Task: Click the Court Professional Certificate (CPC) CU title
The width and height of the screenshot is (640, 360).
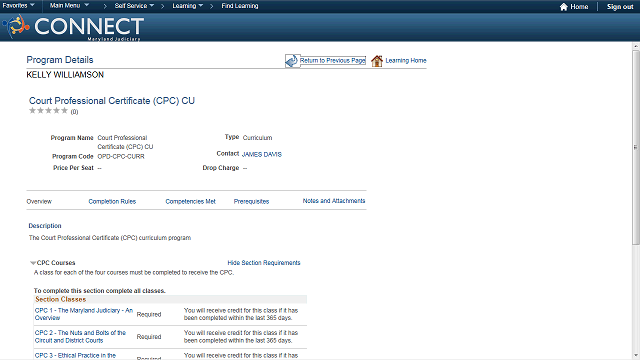Action: click(111, 101)
